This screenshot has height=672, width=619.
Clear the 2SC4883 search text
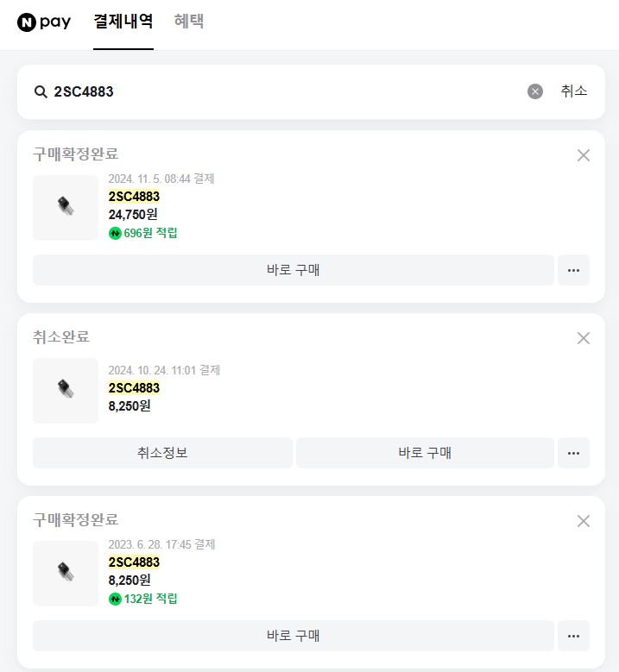pyautogui.click(x=535, y=91)
